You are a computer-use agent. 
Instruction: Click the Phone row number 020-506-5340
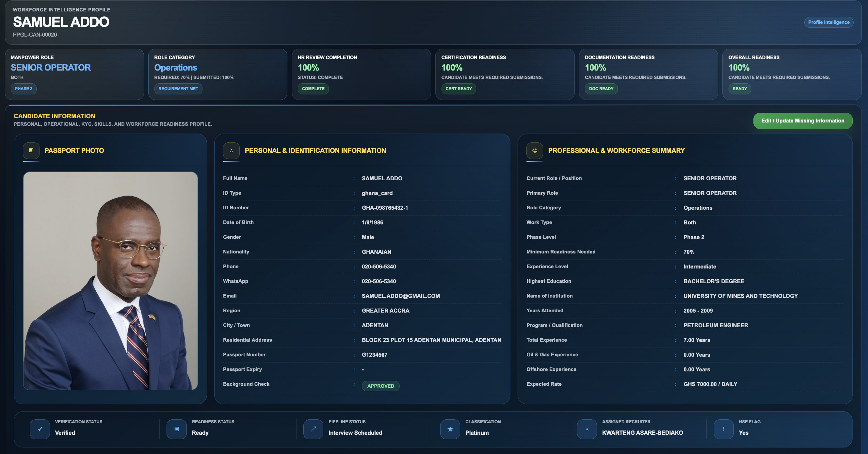click(x=379, y=267)
